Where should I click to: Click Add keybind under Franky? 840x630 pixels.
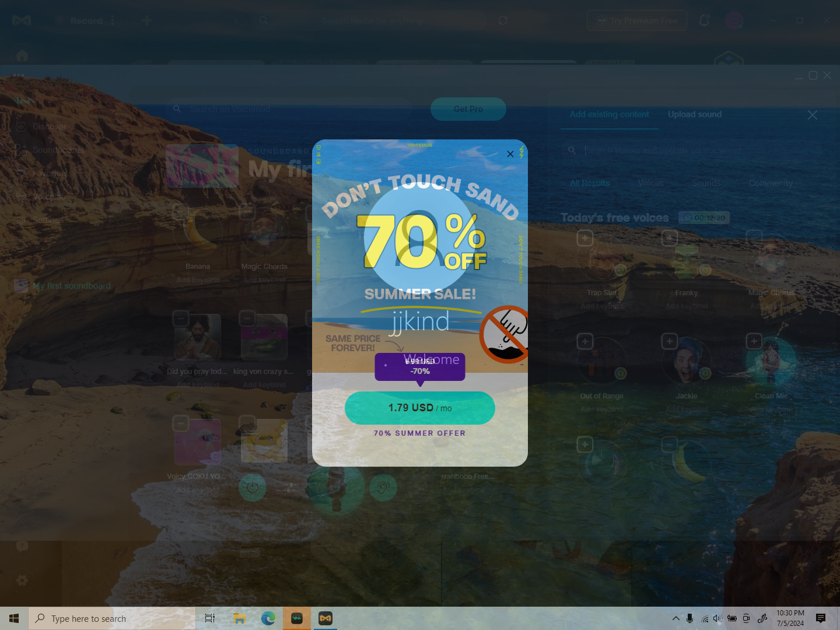pyautogui.click(x=687, y=306)
